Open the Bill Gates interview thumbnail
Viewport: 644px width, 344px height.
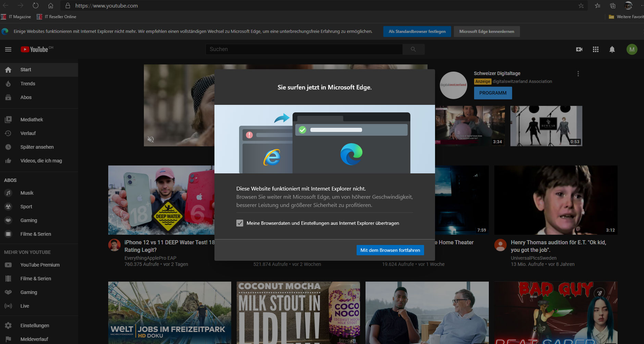click(427, 312)
